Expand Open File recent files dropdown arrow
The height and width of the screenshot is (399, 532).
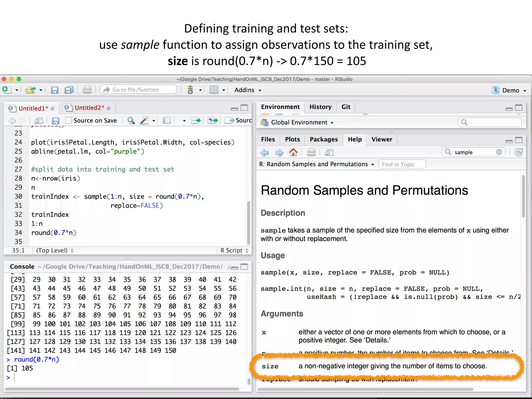[41, 90]
